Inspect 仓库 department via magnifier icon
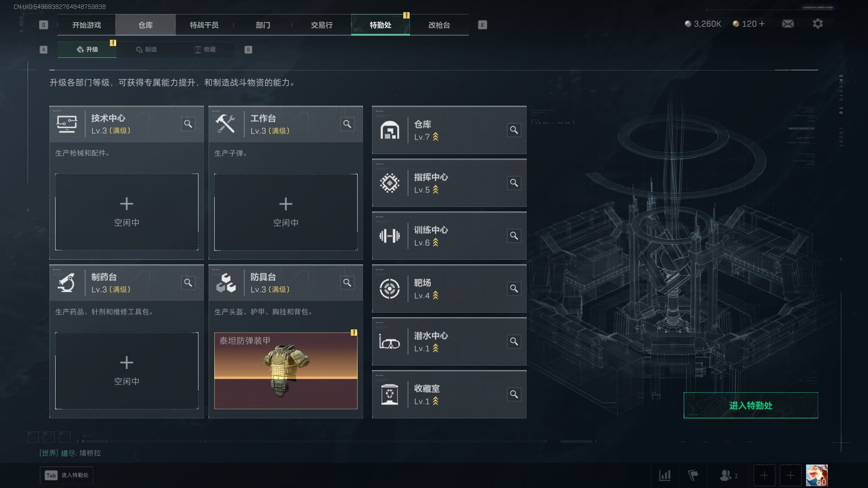Screen dimensions: 868x488 point(514,130)
